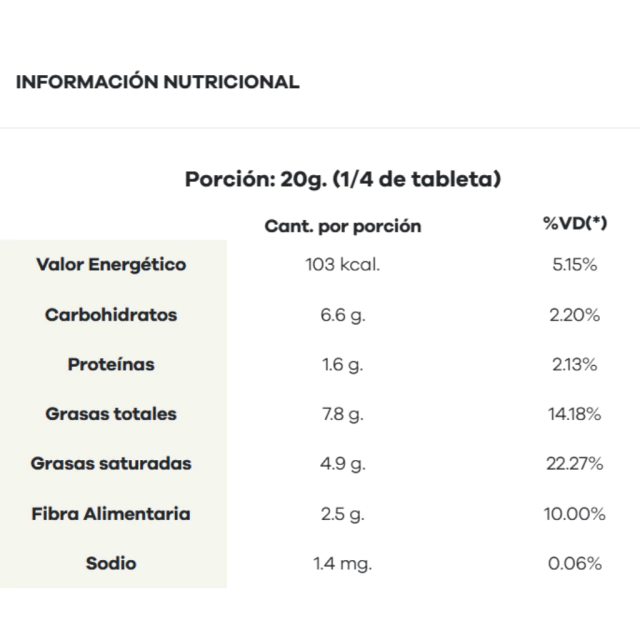This screenshot has height=640, width=640.
Task: Click the 1.4 mg. sodium amount
Action: click(x=343, y=564)
